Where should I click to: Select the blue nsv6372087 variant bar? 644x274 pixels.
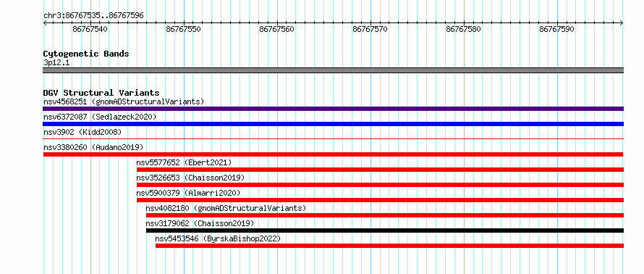333,124
